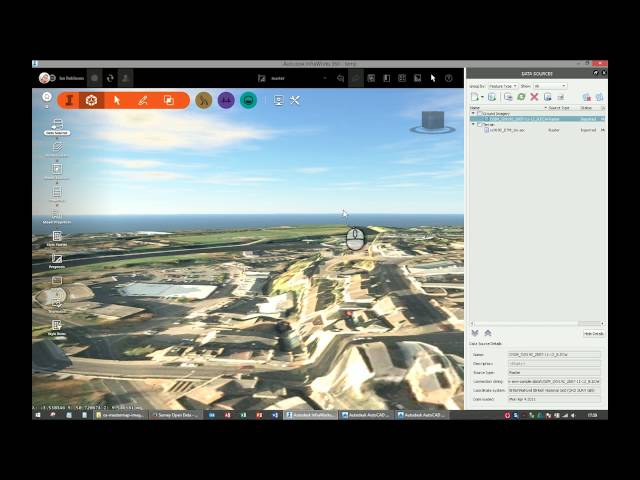
Task: Click the volume icon in system tray
Action: click(573, 415)
